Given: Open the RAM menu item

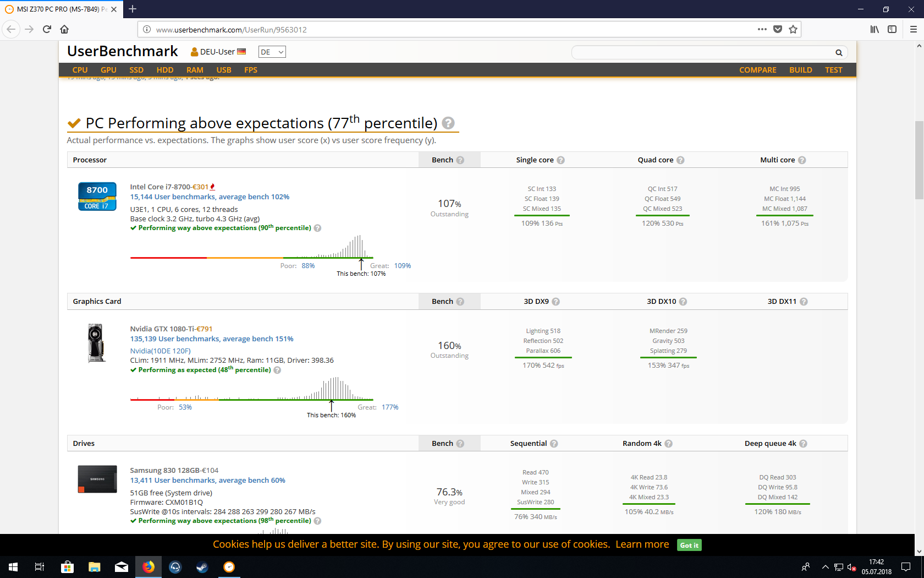Looking at the screenshot, I should [x=195, y=70].
